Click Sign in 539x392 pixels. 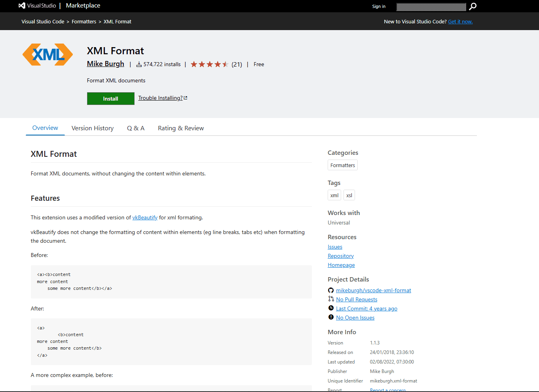(379, 6)
